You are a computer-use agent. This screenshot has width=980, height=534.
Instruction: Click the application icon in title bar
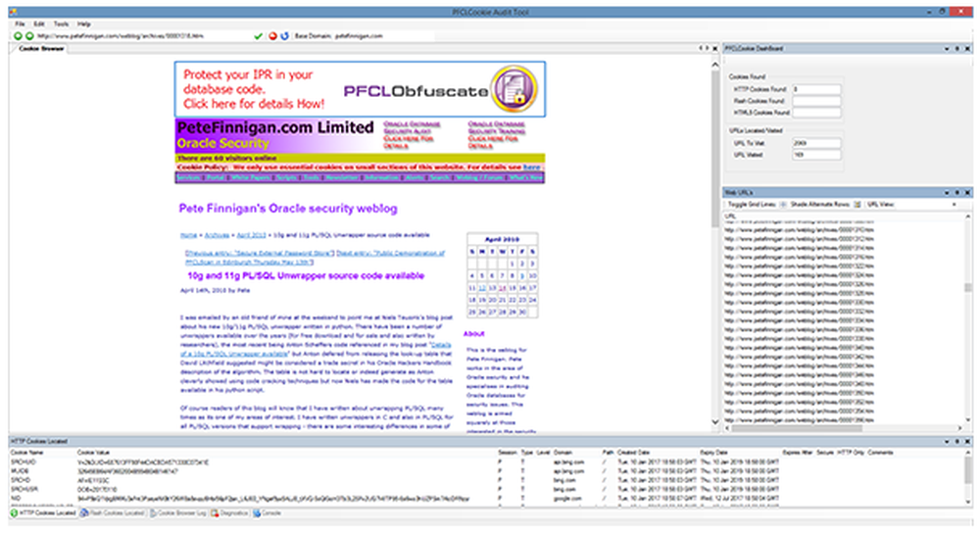[x=13, y=12]
